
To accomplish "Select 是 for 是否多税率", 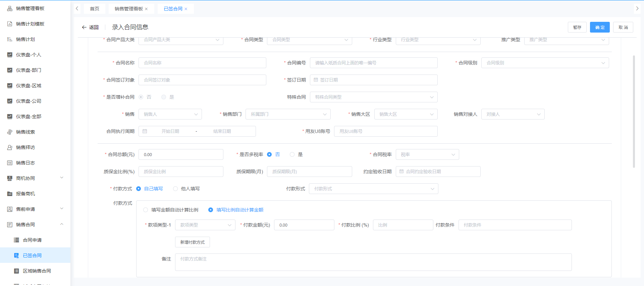I will 292,154.
